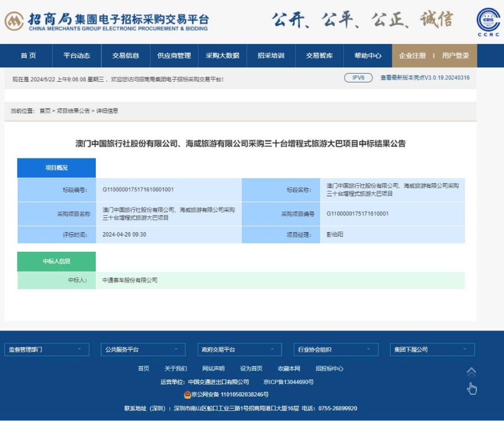Viewport: 504px width, 421px height.
Task: Open the 平台动态 navigation tab
Action: coord(77,55)
